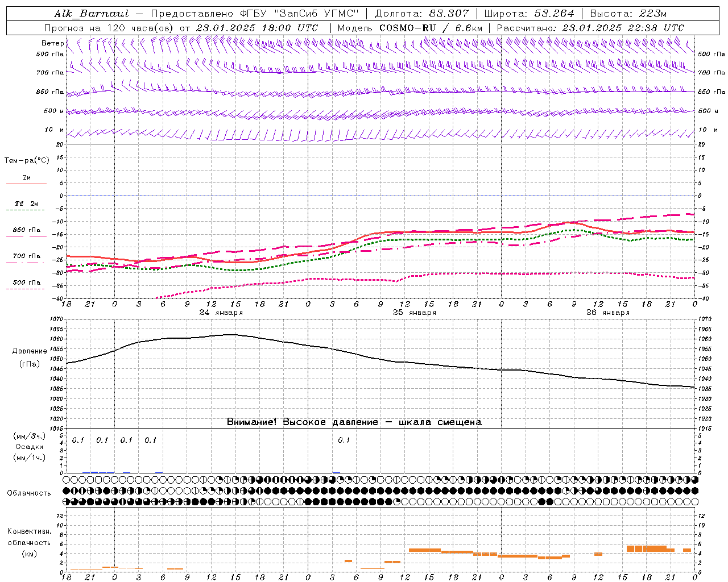
Task: Click the 10 м wind level label on left
Action: (54, 130)
